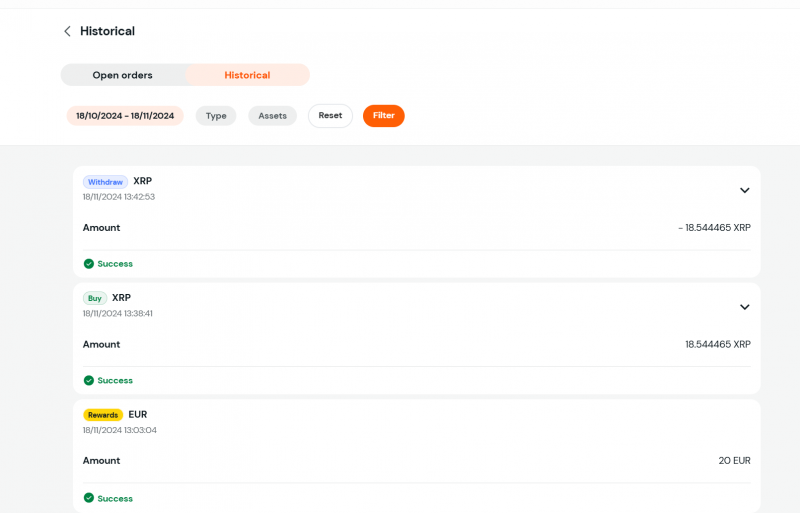Open the date range 18/10/2024 – 18/11/2024 picker
Viewport: 800px width, 513px height.
[x=125, y=116]
